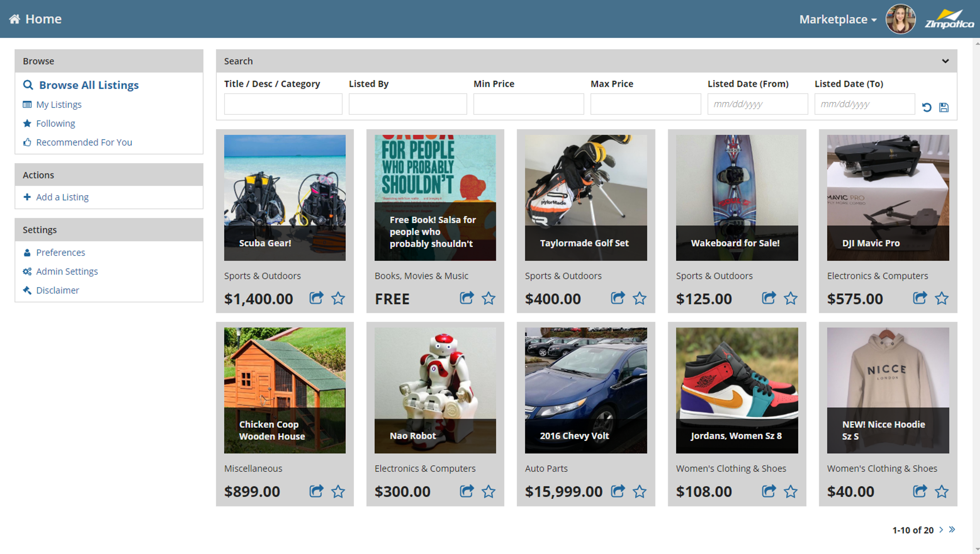The width and height of the screenshot is (980, 554).
Task: Open Preferences settings
Action: tap(54, 252)
